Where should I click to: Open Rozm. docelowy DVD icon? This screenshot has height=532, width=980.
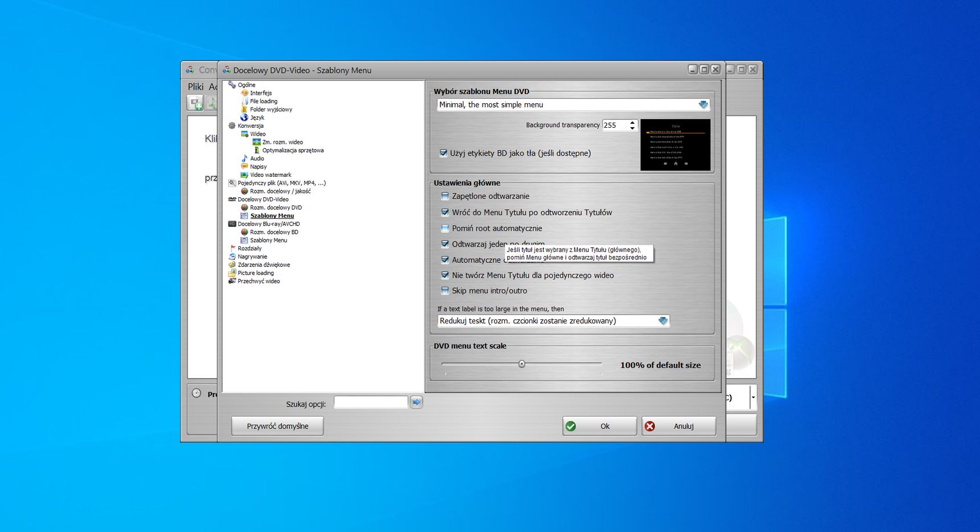(x=244, y=208)
